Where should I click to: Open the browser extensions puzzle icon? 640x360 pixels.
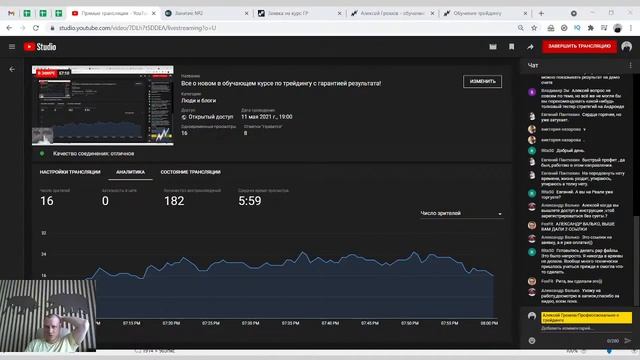[x=590, y=28]
